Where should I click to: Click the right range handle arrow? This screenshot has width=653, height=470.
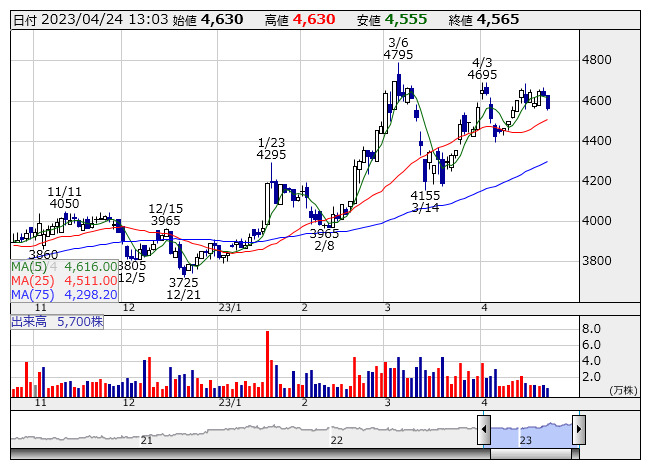(x=578, y=430)
